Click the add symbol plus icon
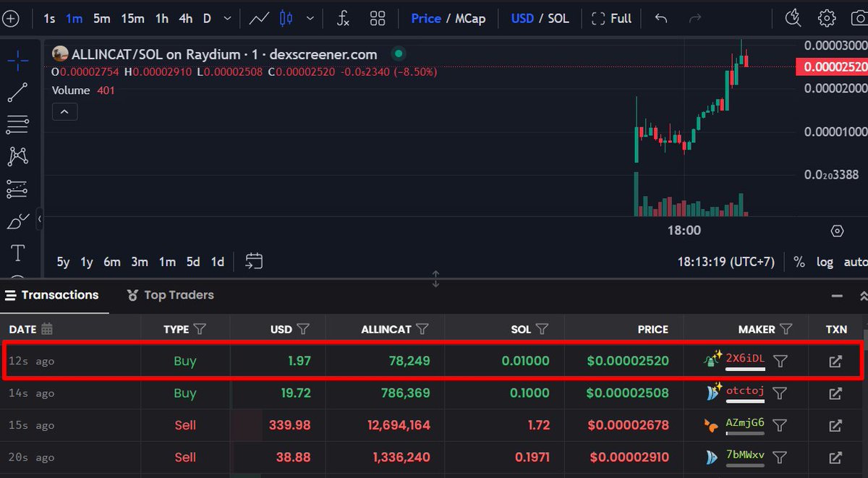Image resolution: width=868 pixels, height=478 pixels. click(x=10, y=19)
